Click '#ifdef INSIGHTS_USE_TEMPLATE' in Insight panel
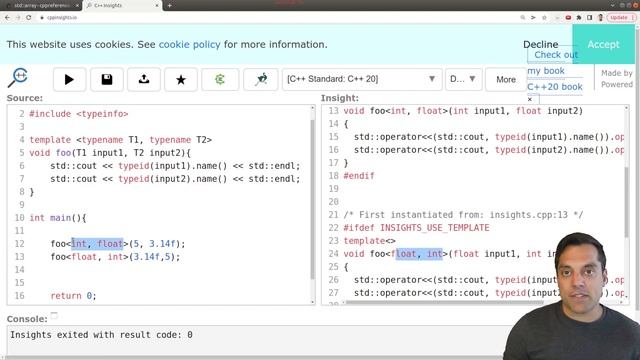The width and height of the screenshot is (640, 360). coord(416,227)
